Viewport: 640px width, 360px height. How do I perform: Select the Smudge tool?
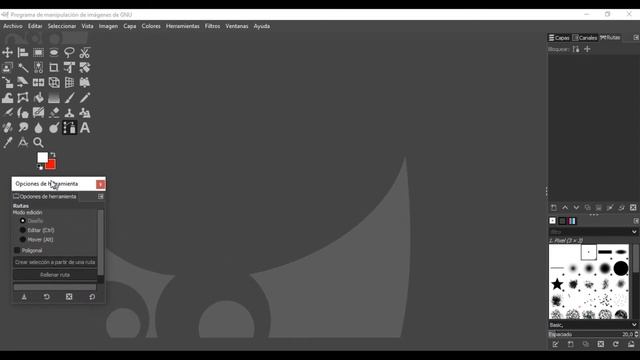coord(23,128)
